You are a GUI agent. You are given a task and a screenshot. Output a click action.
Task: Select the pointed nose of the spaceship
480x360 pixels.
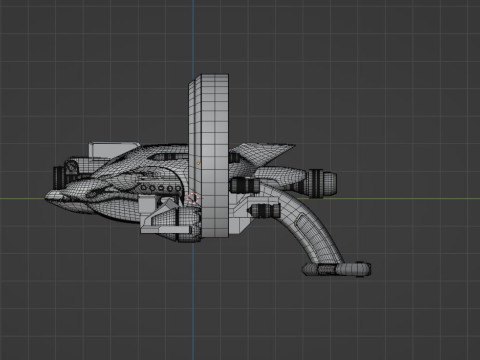coord(55,197)
